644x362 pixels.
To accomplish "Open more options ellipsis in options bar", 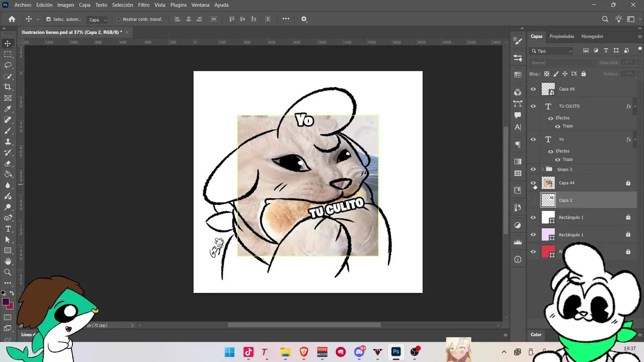I will (x=286, y=19).
